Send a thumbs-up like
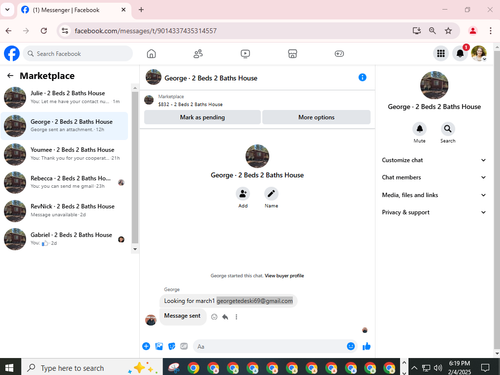 (x=367, y=346)
